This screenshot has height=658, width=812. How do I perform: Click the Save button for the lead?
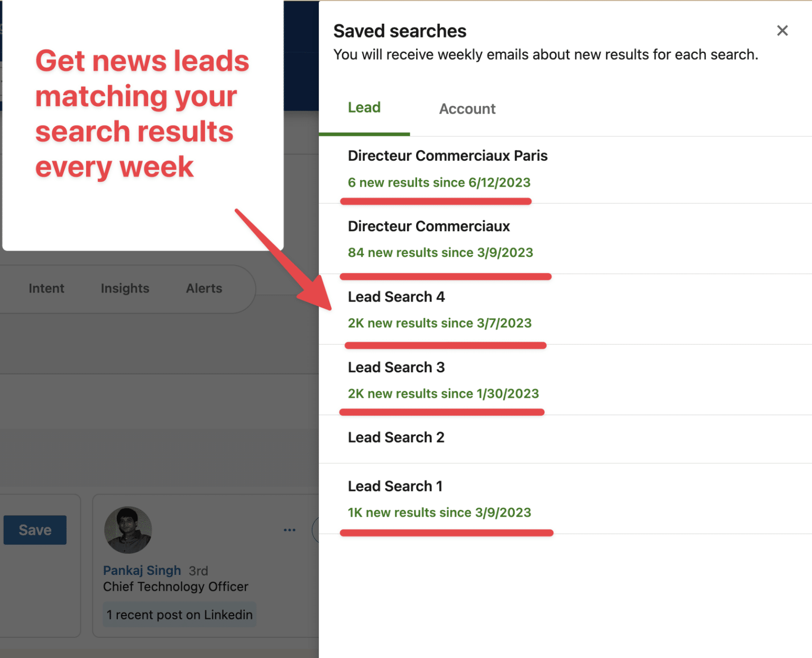click(34, 529)
